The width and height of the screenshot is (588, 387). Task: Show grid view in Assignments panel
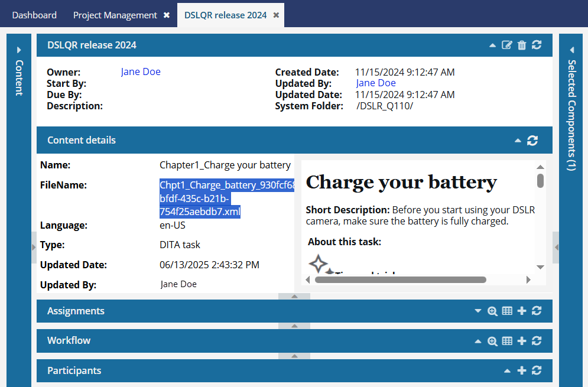[x=507, y=311]
